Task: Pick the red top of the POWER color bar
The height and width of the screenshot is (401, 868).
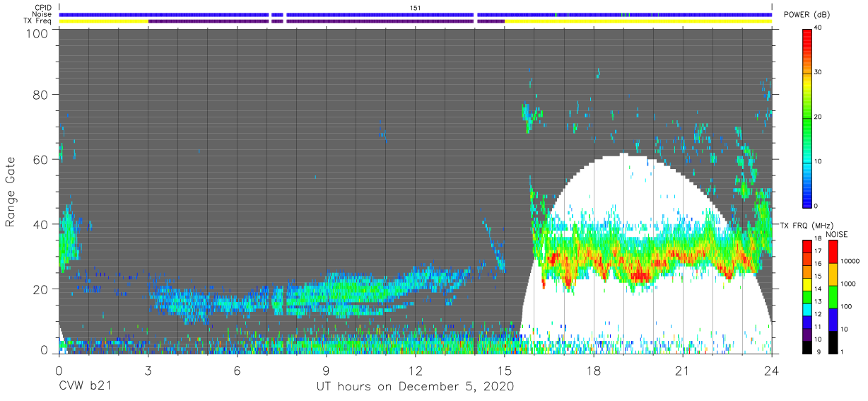Action: click(x=807, y=35)
